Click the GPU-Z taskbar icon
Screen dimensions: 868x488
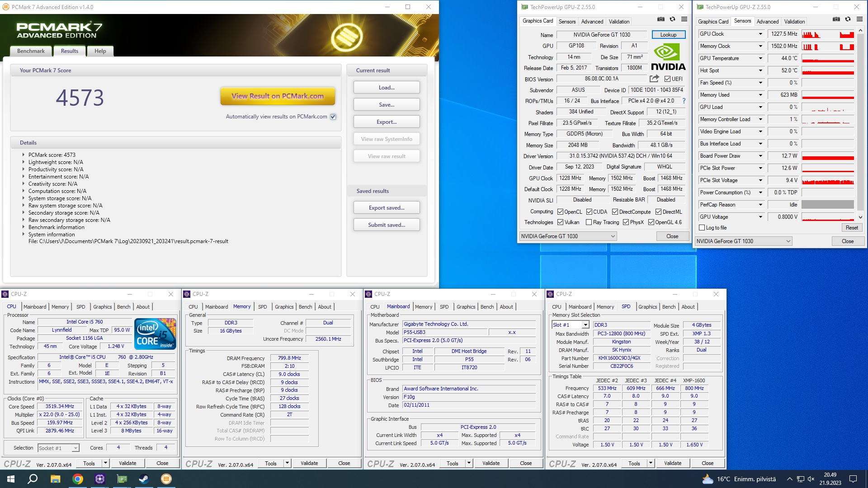click(122, 479)
